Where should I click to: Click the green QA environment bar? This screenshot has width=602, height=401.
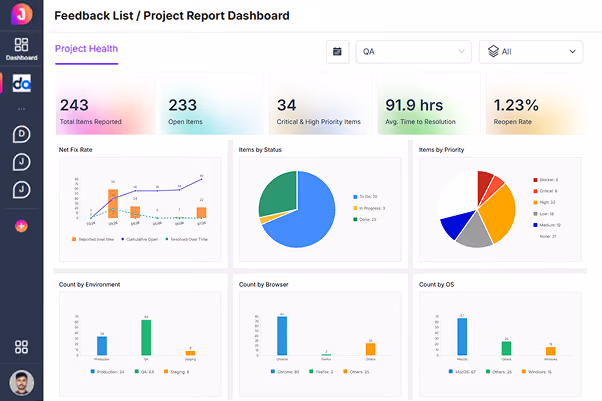(146, 337)
